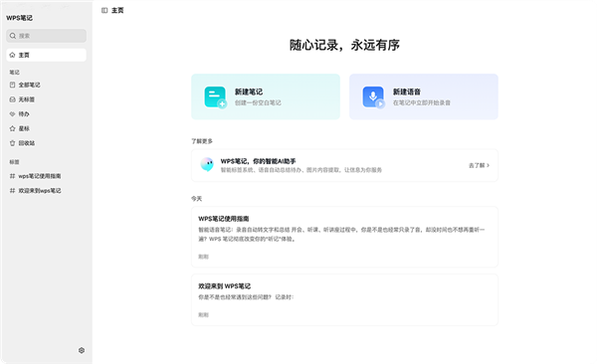Open 回收站 recycle bin
Image resolution: width=597 pixels, height=364 pixels.
click(46, 143)
